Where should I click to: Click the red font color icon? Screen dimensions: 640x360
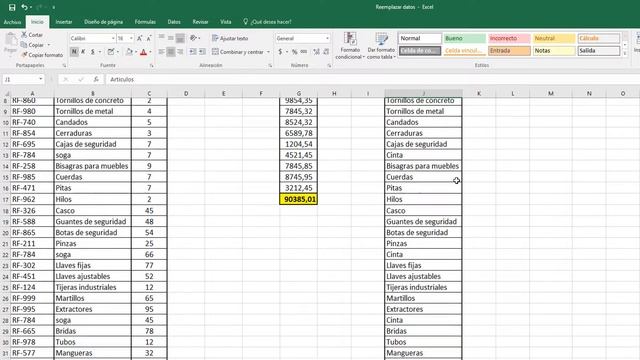coord(143,52)
